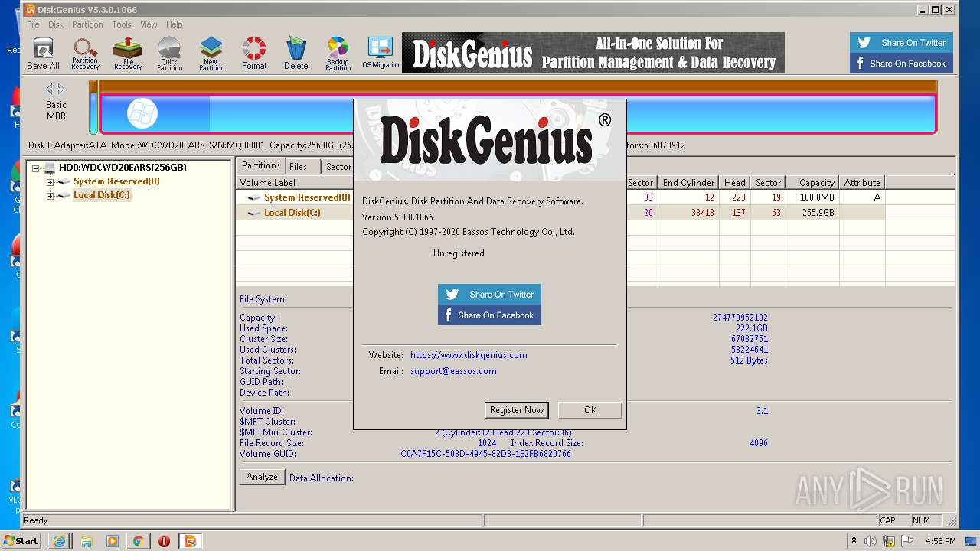The height and width of the screenshot is (551, 980).
Task: Open file explorer from taskbar
Action: (x=86, y=541)
